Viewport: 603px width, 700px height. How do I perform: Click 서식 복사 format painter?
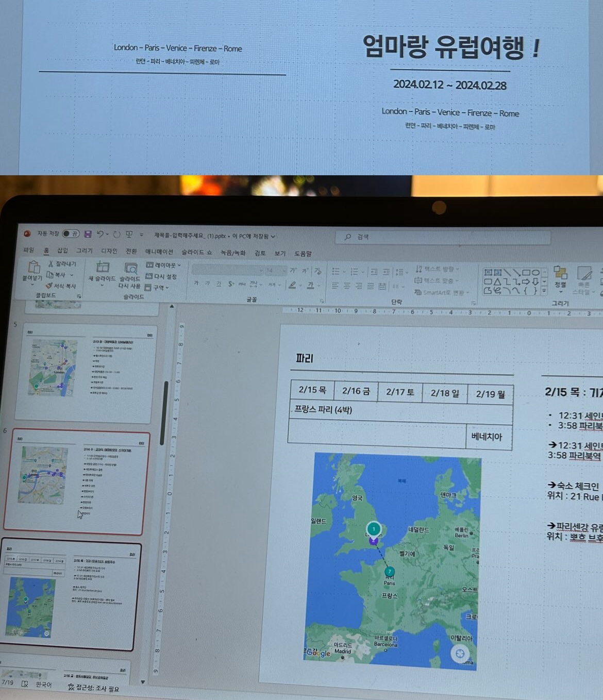pyautogui.click(x=61, y=286)
